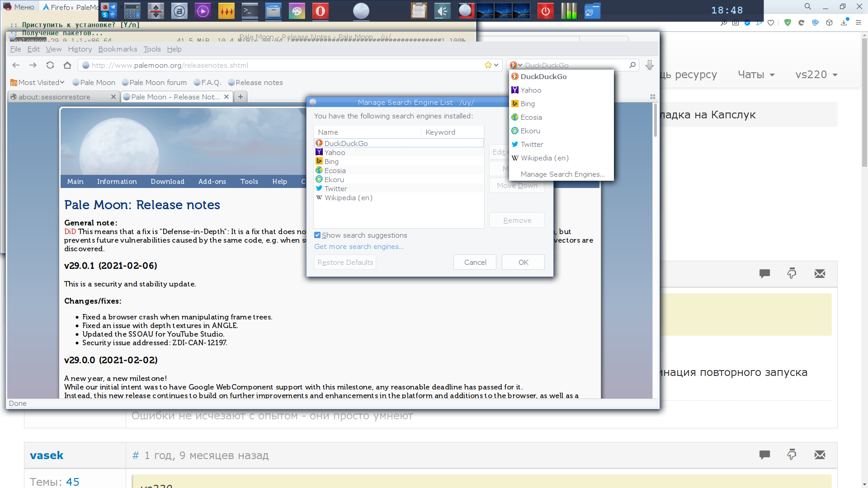Select the Wikipedia (en) row in engine list
The width and height of the screenshot is (868, 488).
399,197
